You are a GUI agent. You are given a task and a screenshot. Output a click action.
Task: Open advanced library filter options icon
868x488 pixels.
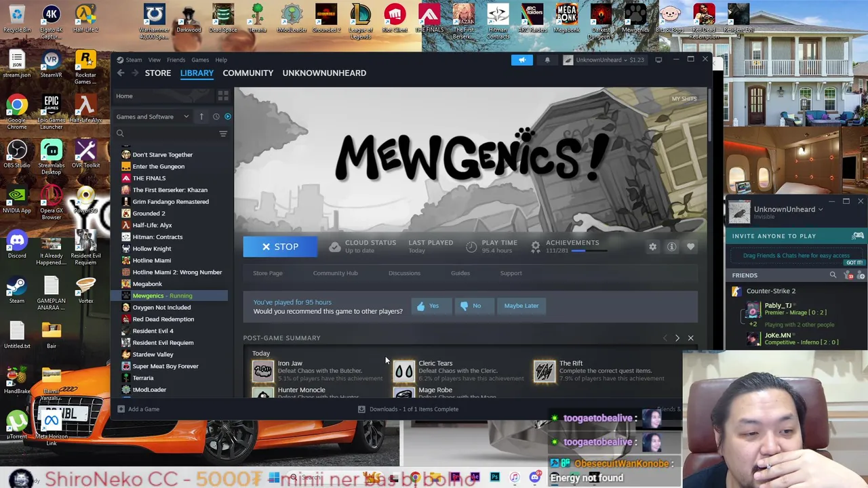223,134
